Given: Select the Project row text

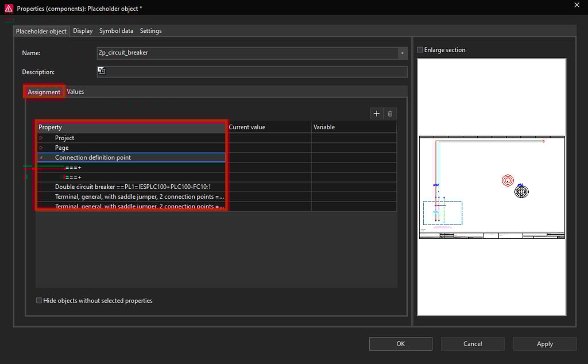Looking at the screenshot, I should pyautogui.click(x=64, y=138).
